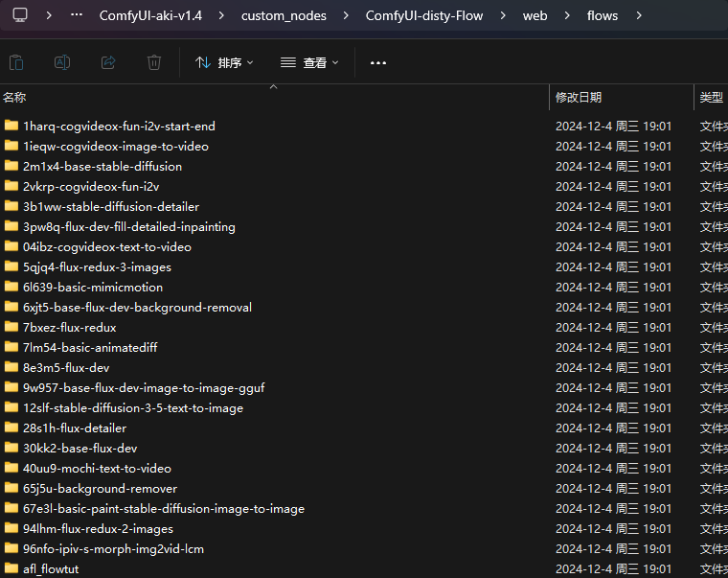Expand the chevron after flows breadcrumb
Viewport: 728px width, 578px height.
[x=639, y=15]
